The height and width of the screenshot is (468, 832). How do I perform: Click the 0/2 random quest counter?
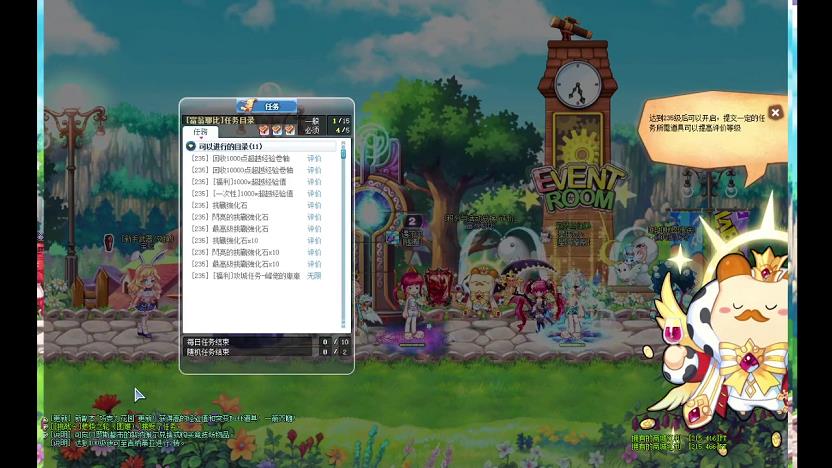point(335,352)
